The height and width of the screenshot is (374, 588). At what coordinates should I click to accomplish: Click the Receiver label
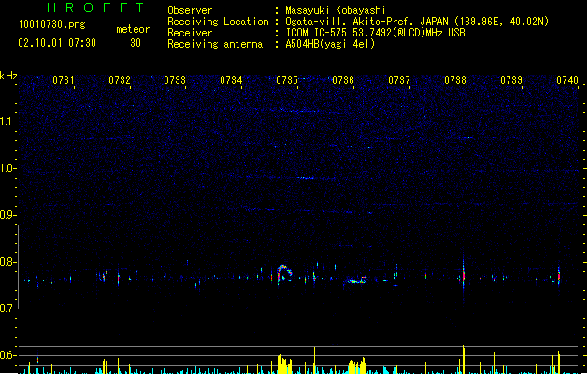[190, 33]
